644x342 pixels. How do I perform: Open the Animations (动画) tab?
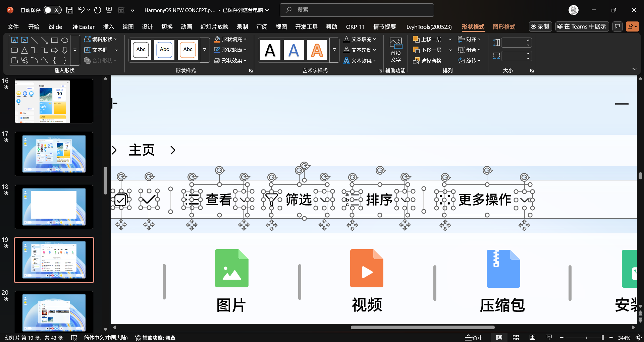click(x=186, y=27)
